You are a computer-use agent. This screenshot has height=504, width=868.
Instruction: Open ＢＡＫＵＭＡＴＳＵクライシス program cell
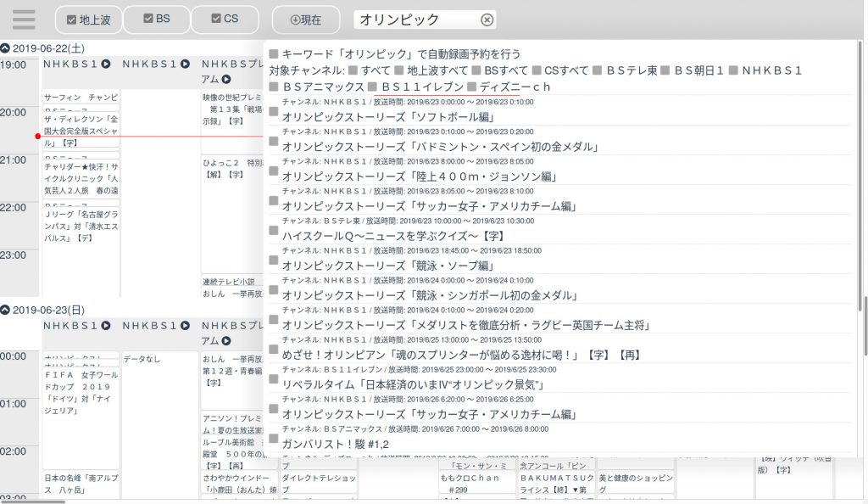tap(556, 484)
